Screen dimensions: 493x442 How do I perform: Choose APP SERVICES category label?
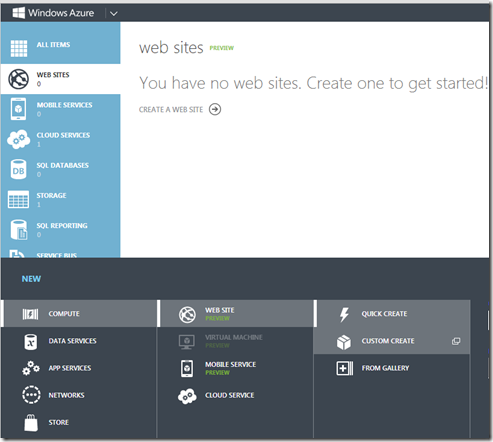point(70,368)
